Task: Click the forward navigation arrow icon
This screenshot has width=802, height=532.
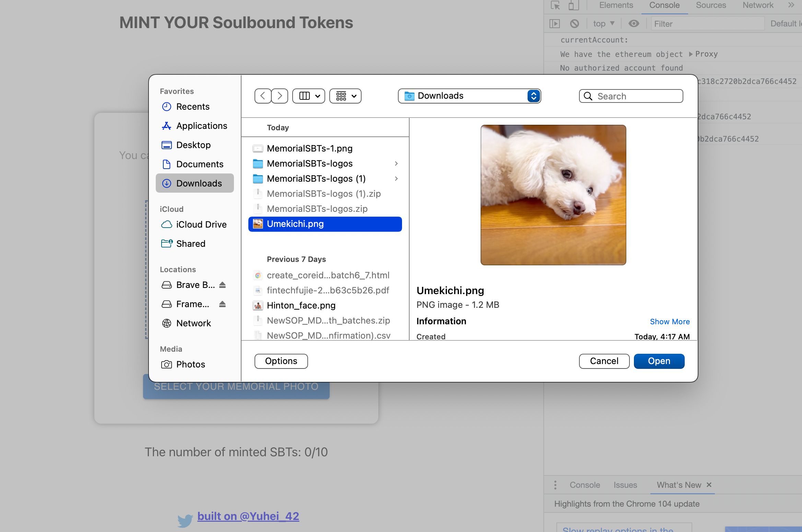Action: (279, 96)
